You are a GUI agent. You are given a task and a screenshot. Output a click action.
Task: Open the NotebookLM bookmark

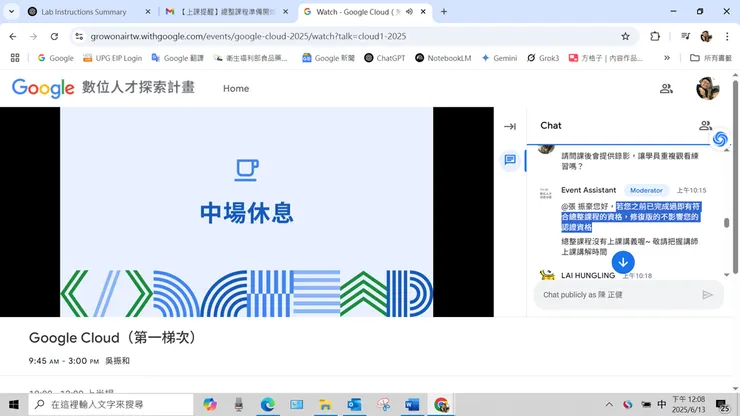pos(443,58)
